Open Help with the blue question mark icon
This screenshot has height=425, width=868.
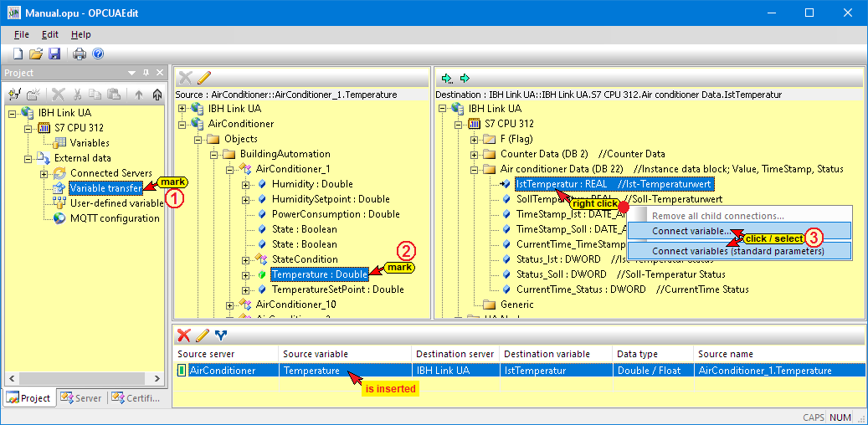pyautogui.click(x=98, y=54)
